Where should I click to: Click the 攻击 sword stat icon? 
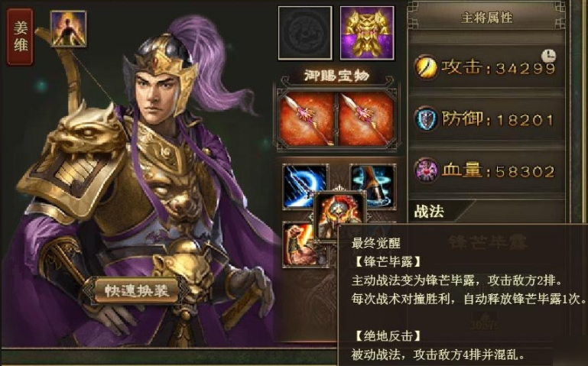[426, 67]
